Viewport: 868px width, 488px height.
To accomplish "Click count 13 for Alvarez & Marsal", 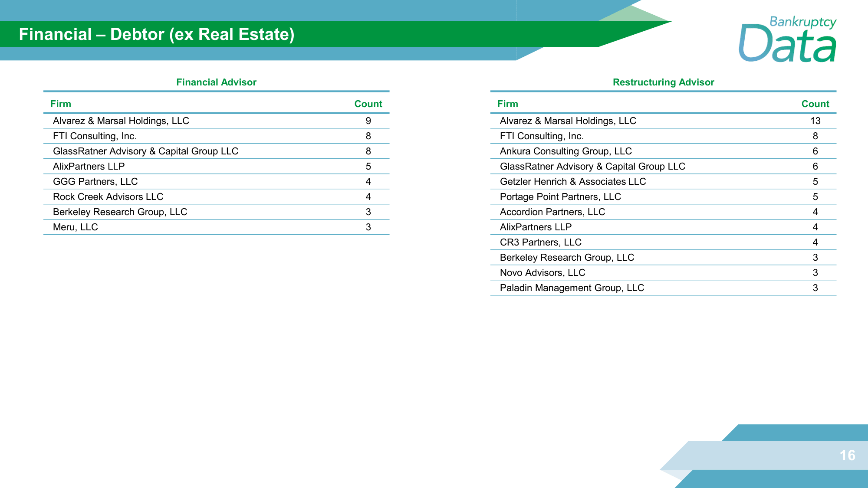I will click(x=815, y=121).
